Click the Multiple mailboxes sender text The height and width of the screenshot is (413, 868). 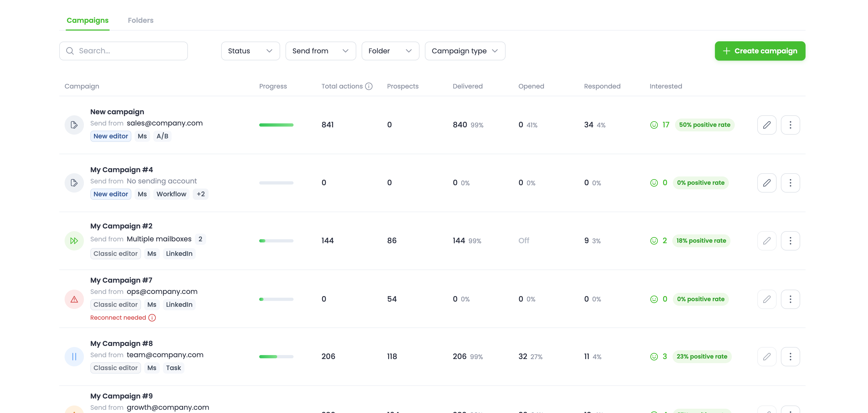[x=159, y=239]
